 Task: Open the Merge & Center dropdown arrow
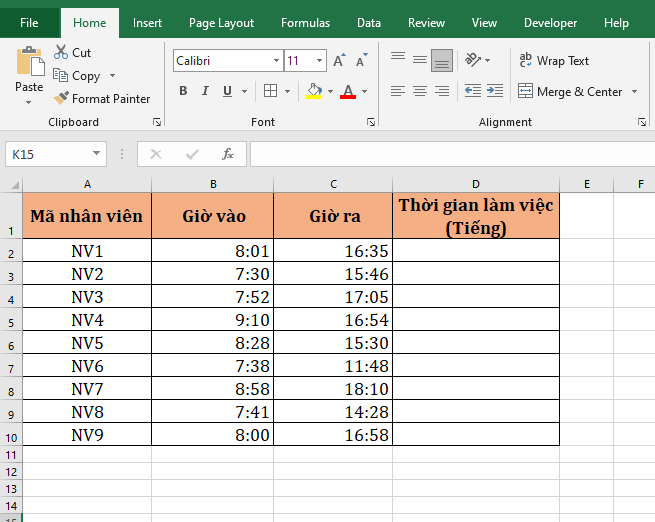633,92
